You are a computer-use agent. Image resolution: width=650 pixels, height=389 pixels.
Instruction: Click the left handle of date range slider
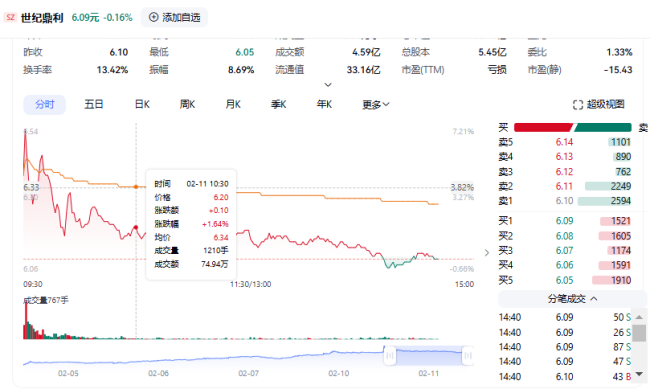coord(390,356)
